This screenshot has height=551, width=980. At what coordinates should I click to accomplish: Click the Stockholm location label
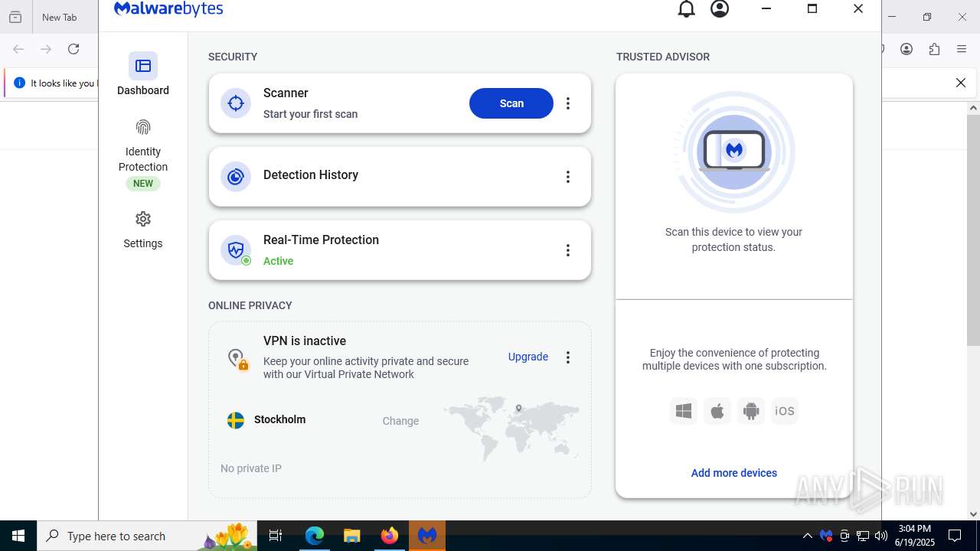280,419
